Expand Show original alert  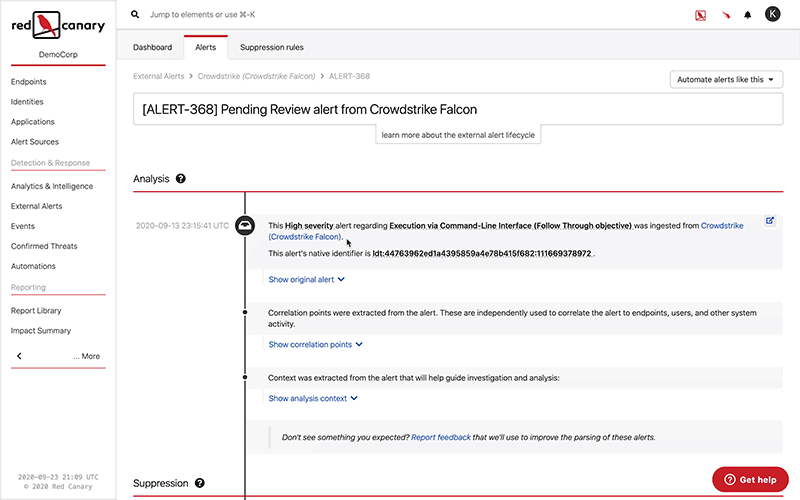307,279
